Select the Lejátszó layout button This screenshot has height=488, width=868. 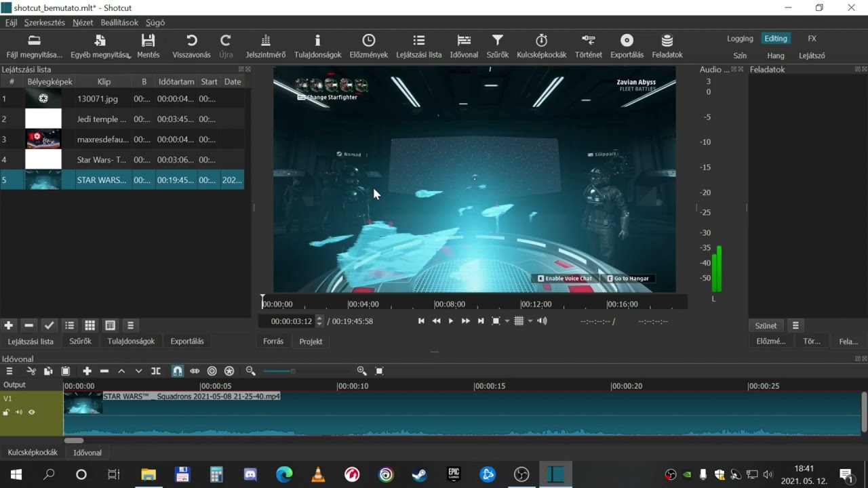tap(812, 56)
